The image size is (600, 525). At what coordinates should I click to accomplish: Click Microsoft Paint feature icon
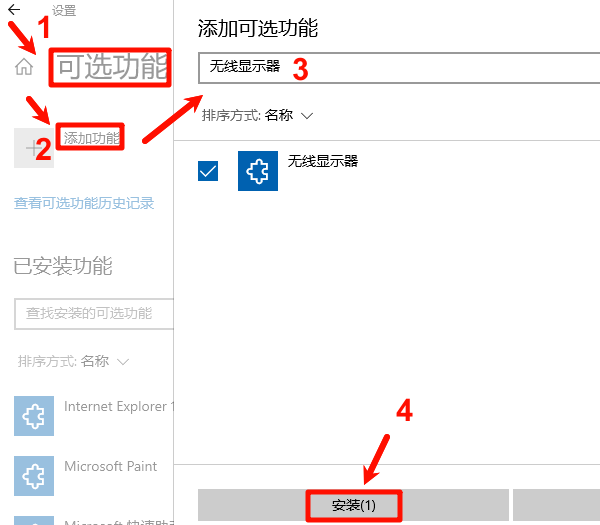34,476
